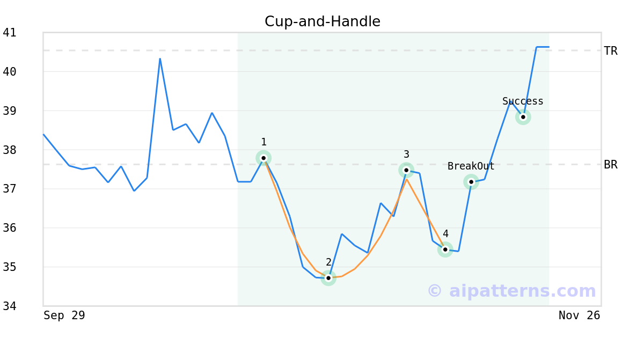Screen dimensions: 644x338
Task: Click pattern point 1 marker
Action: click(x=264, y=158)
